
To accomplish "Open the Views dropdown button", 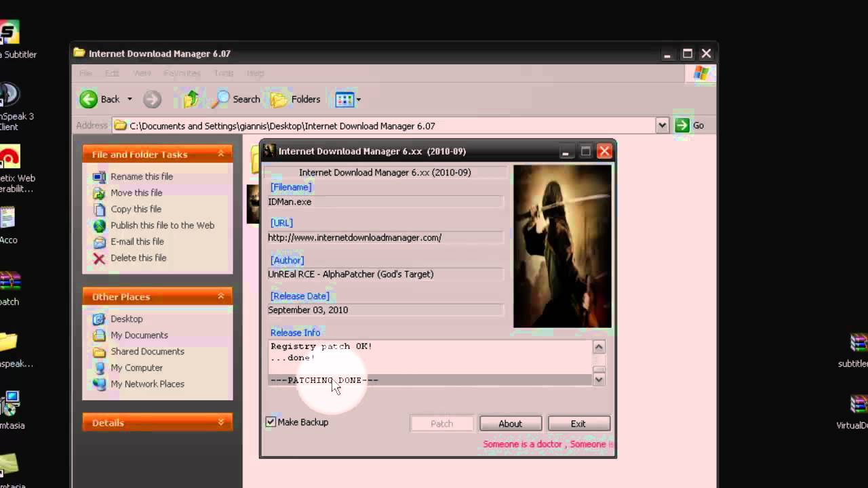I will click(x=348, y=100).
